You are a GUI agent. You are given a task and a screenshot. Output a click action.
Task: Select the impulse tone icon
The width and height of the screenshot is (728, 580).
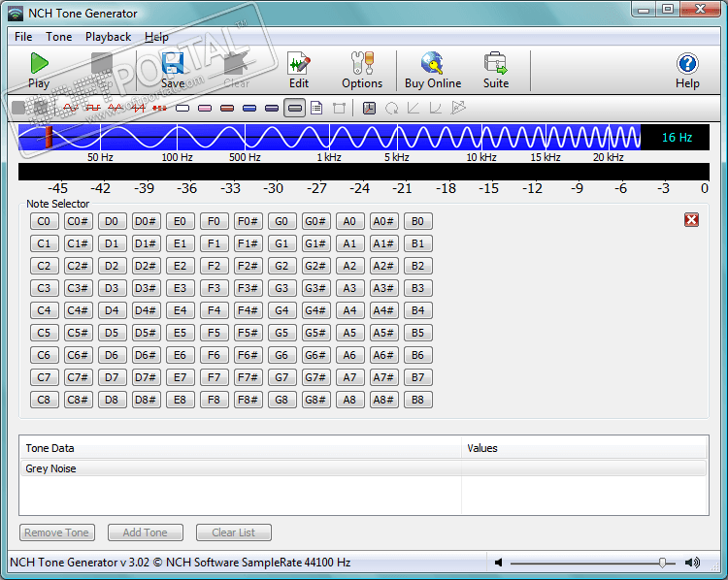pyautogui.click(x=160, y=108)
